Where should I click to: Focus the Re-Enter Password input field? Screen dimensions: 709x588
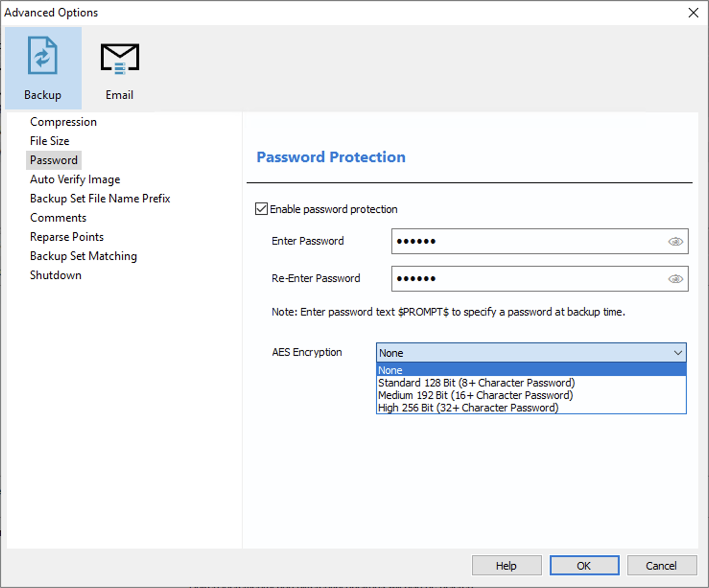(x=540, y=279)
